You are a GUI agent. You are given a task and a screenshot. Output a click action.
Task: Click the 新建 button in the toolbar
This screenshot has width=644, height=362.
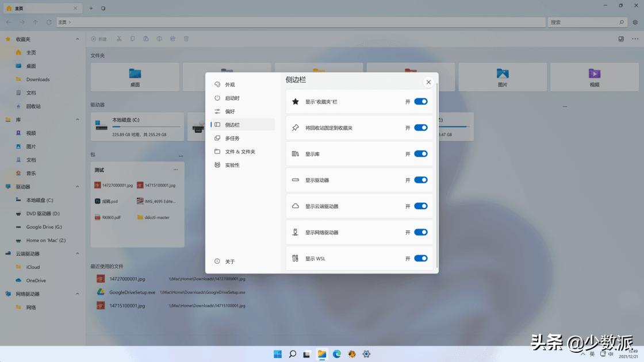(98, 38)
